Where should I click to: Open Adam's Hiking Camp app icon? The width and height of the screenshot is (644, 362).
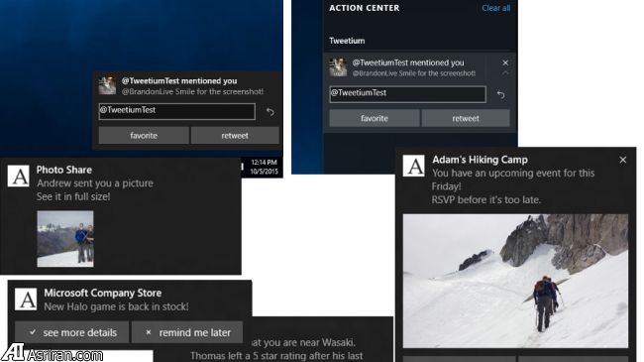(x=413, y=166)
